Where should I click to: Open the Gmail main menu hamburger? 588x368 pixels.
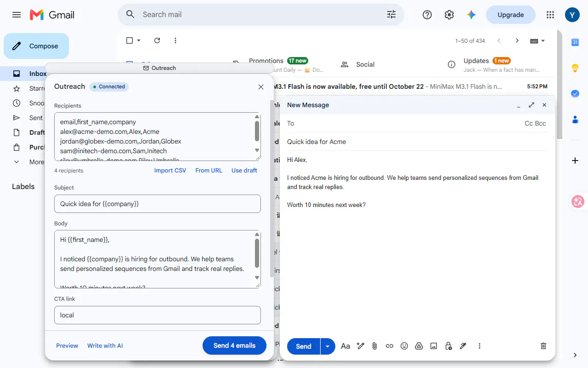(x=17, y=15)
